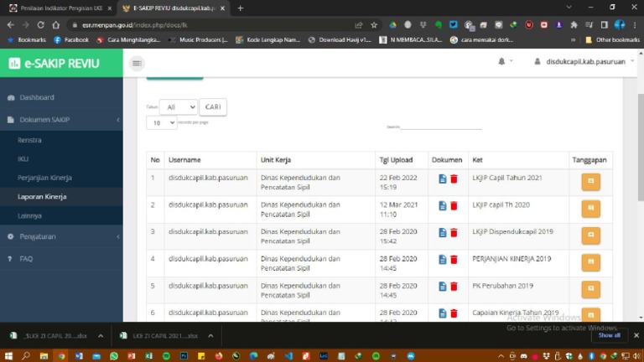644x362 pixels.
Task: Switch to Penilaian Indikator Pengisian LKE tab
Action: [59, 8]
